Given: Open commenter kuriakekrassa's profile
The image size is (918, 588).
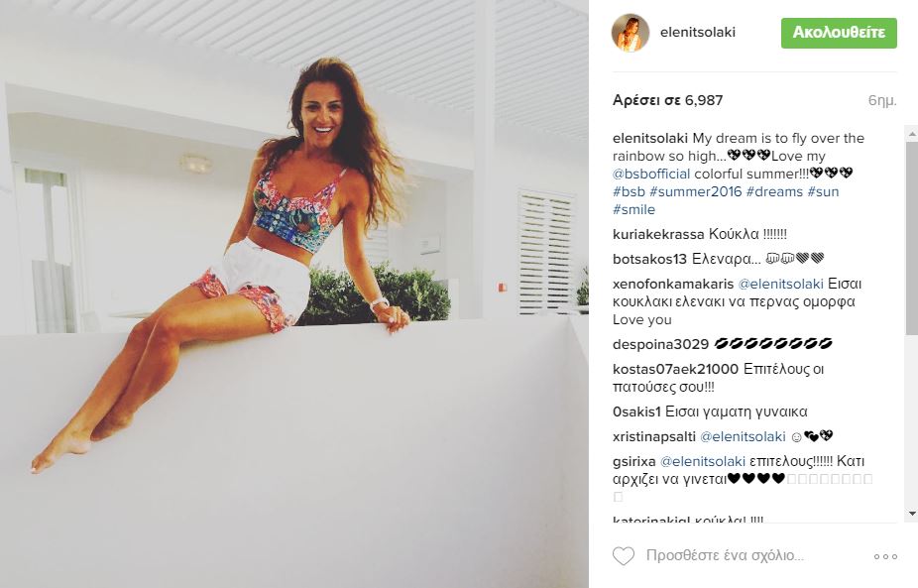Looking at the screenshot, I should click(x=658, y=234).
